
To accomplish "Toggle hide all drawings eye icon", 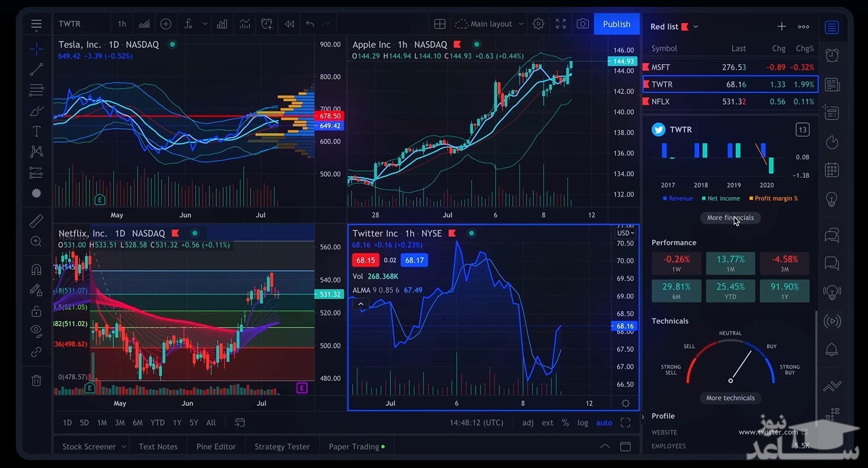I will (x=36, y=330).
